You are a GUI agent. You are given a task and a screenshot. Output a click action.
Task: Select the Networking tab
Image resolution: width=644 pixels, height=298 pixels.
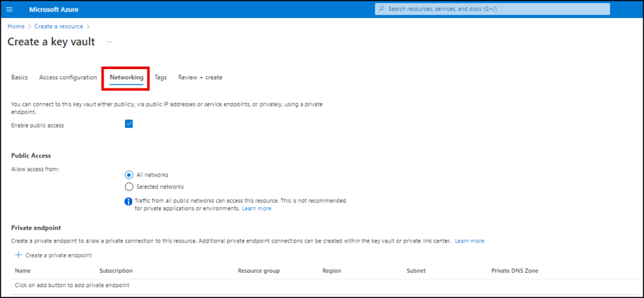pos(126,77)
